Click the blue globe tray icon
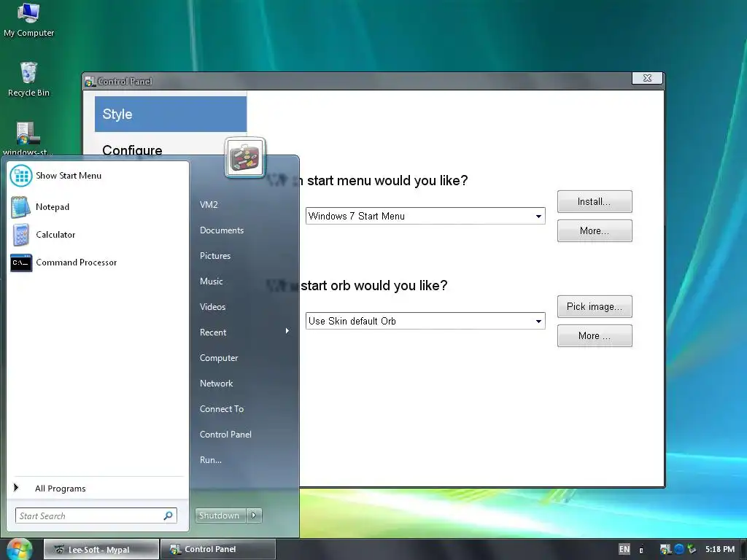747x560 pixels. tap(679, 549)
